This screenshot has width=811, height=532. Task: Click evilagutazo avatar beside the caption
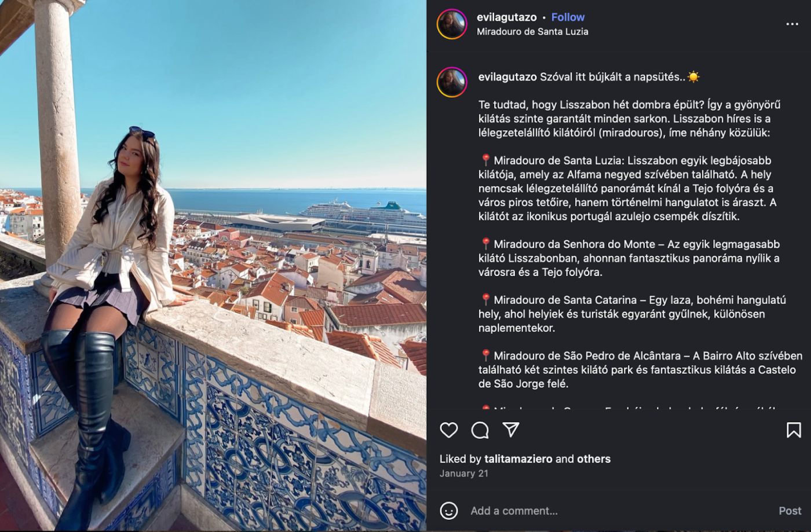click(452, 82)
